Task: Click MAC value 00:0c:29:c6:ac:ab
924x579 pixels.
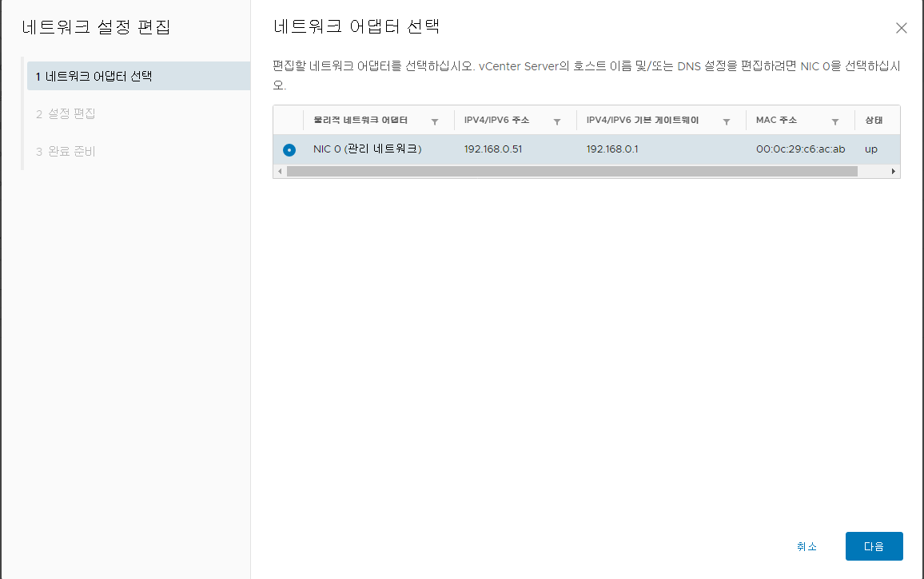Action: 800,149
